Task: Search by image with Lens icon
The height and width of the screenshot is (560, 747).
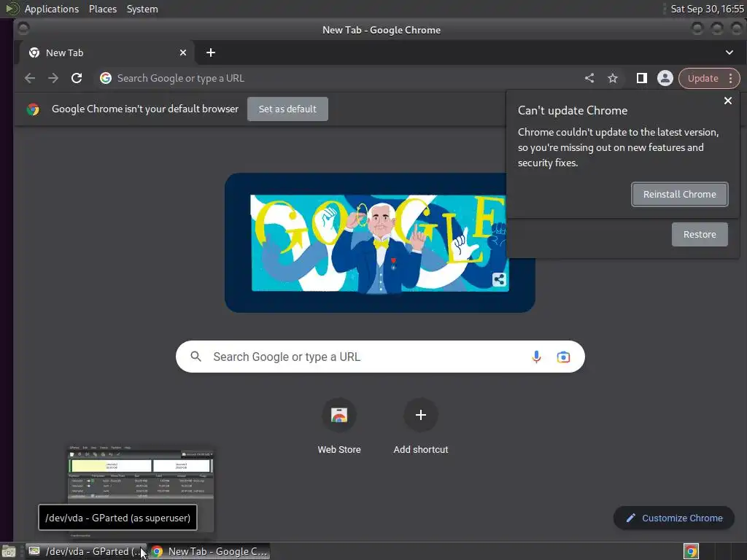Action: (563, 357)
